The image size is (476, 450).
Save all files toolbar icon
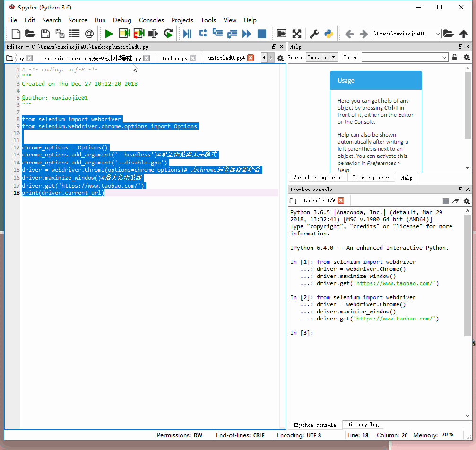60,34
